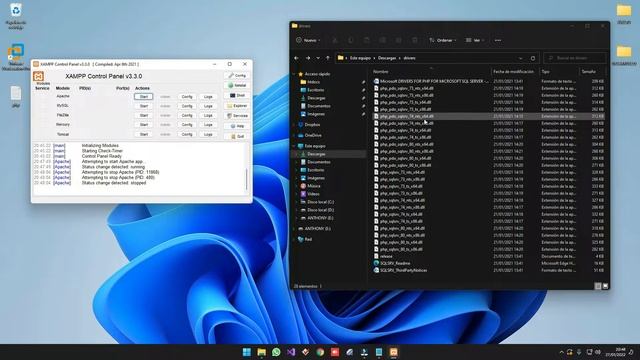Click the XAMPP log area scrollbar
Image resolution: width=640 pixels, height=360 pixels.
247,180
